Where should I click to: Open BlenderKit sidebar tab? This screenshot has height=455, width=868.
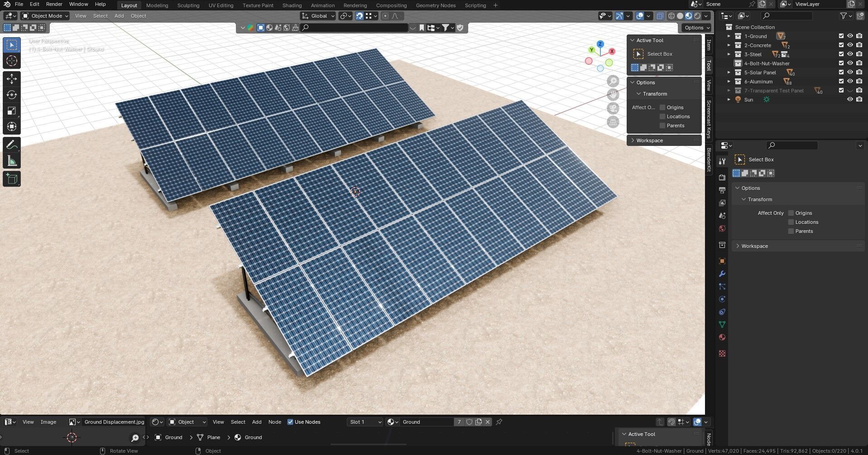coord(709,159)
